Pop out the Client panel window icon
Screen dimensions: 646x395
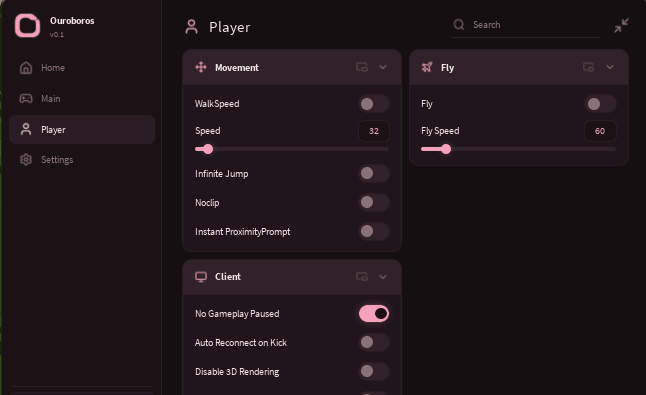(362, 277)
